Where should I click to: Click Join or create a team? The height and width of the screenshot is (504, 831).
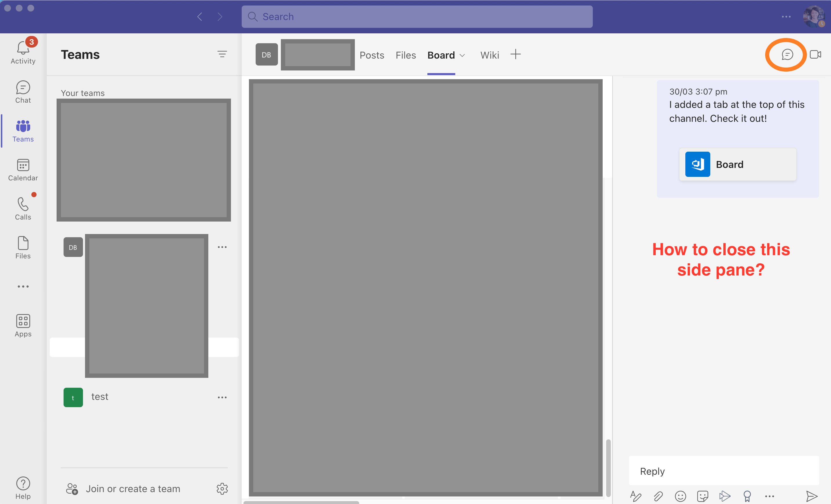click(133, 489)
